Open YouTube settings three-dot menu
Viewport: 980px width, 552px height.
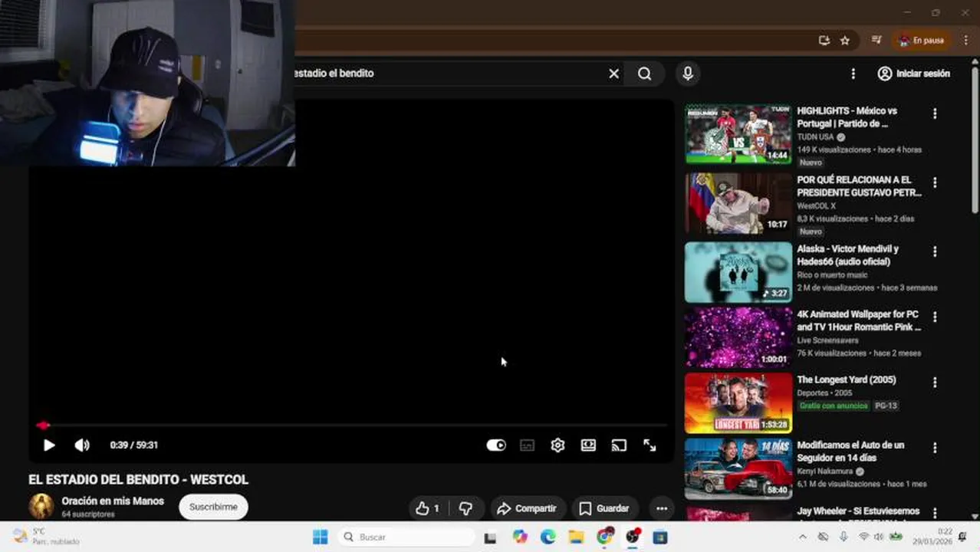click(853, 74)
